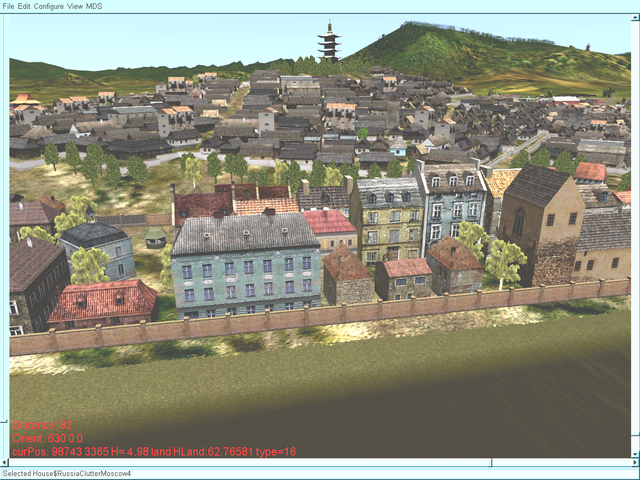640x480 pixels.
Task: Select the pagoda tower on the hill
Action: coord(329,42)
